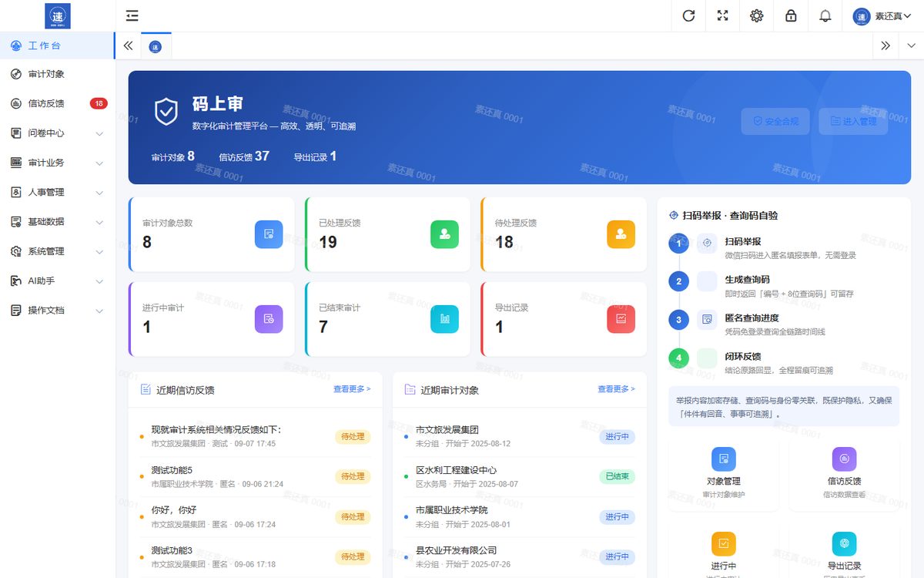Click the 扫码举报 step scan icon
924x578 pixels.
707,243
